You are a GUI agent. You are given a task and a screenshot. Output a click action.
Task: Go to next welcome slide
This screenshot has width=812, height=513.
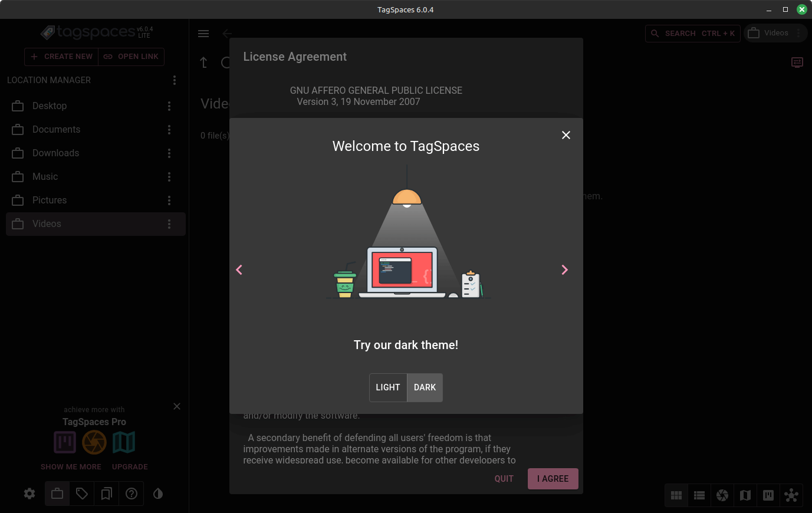tap(564, 270)
